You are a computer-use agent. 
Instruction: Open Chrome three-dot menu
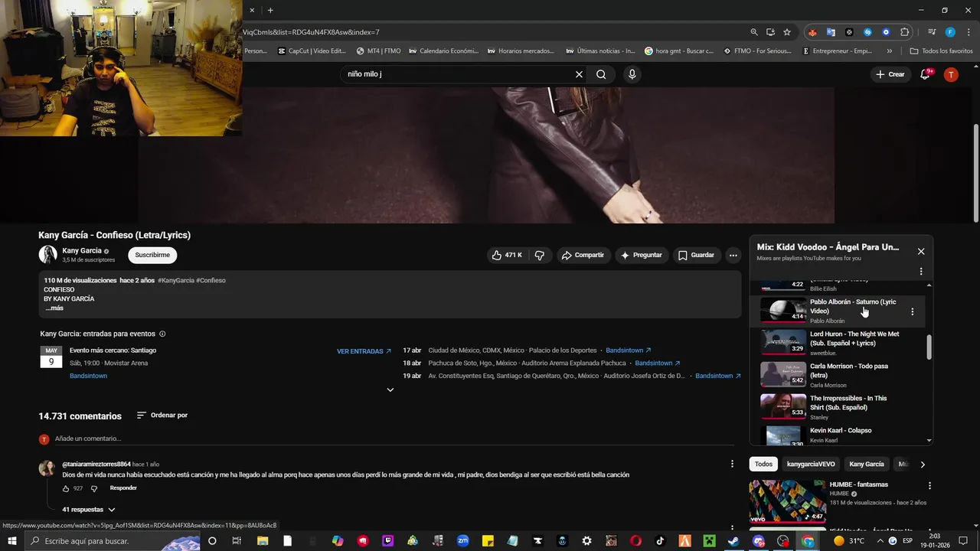coord(969,32)
